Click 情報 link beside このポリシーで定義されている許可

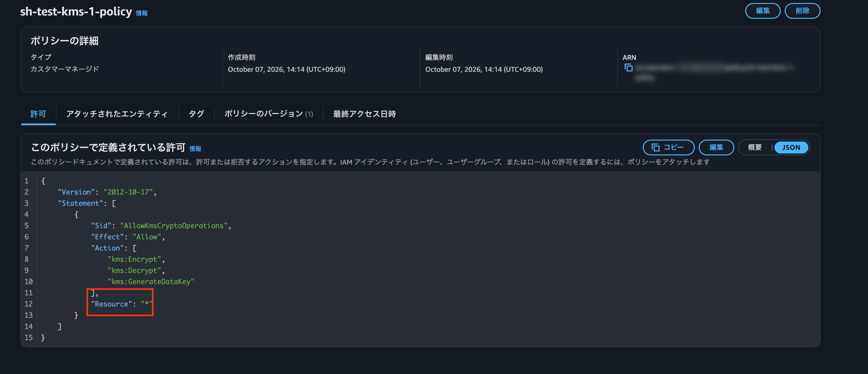click(x=196, y=149)
